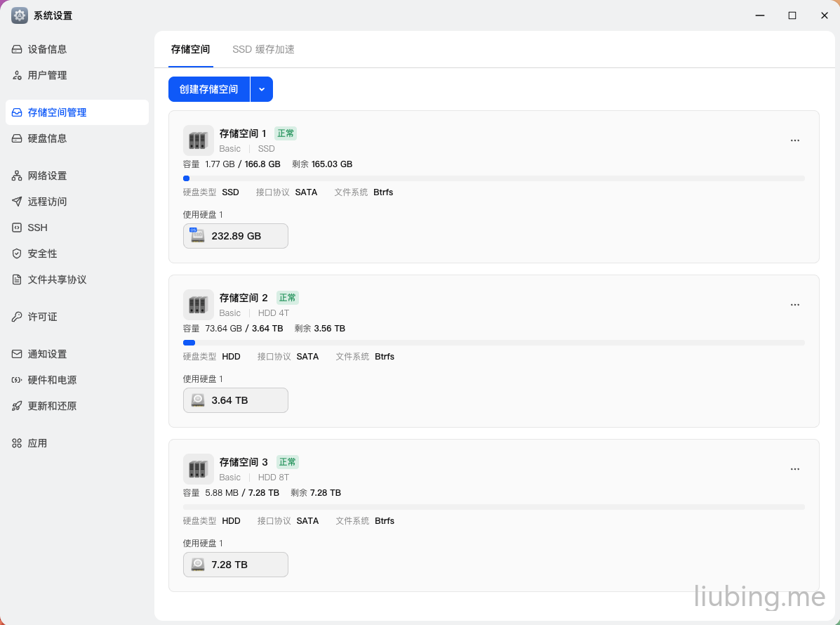Viewport: 840px width, 625px height.
Task: Click the 存储空间 1 storage pool icon
Action: click(x=198, y=140)
